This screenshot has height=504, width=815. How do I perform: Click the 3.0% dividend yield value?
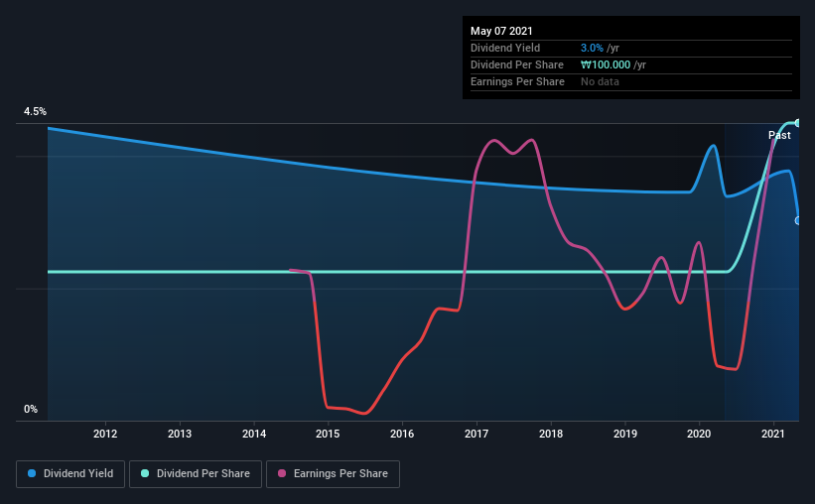[x=592, y=48]
